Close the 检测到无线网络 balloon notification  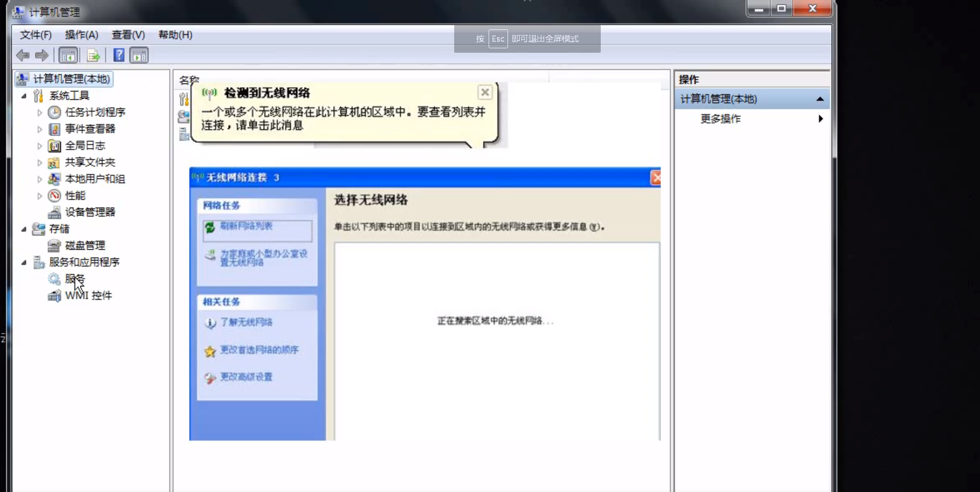point(485,92)
